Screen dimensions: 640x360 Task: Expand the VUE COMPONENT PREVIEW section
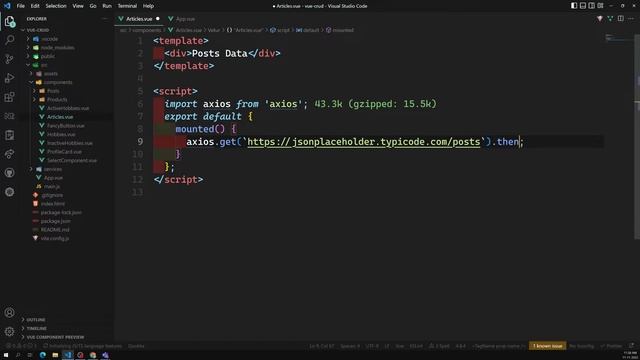(x=55, y=337)
